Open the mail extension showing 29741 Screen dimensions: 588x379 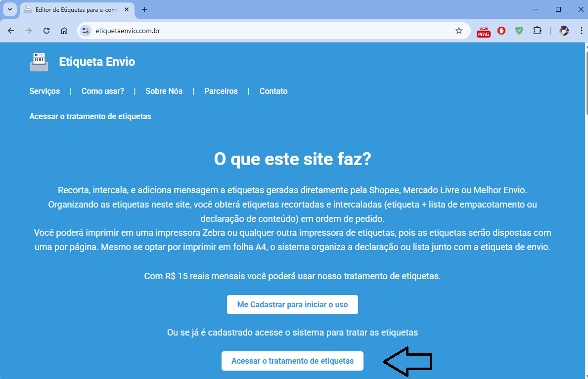pyautogui.click(x=483, y=32)
